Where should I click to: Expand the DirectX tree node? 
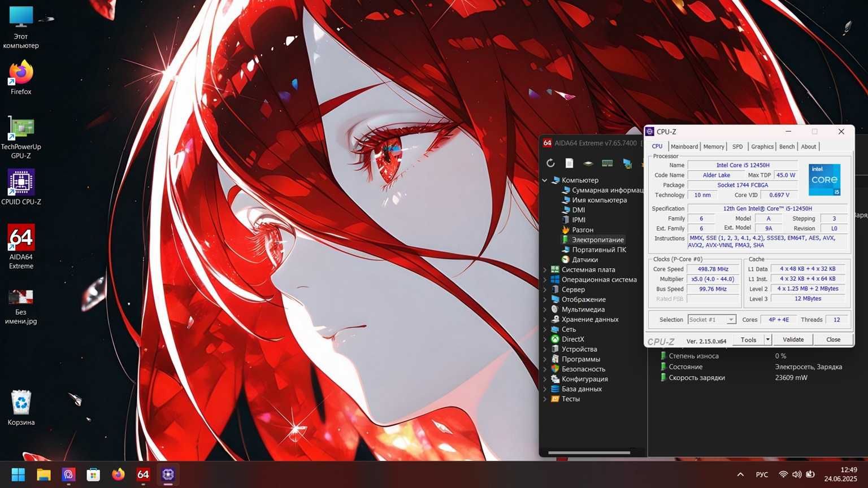coord(545,339)
